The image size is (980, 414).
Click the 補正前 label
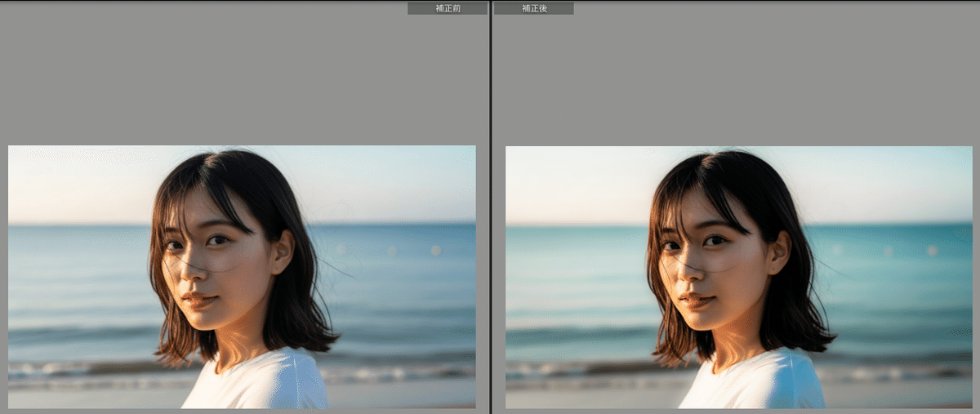coord(447,8)
